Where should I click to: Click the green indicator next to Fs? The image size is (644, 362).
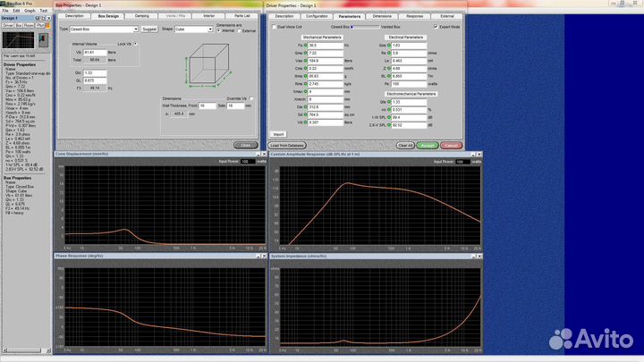[305, 45]
